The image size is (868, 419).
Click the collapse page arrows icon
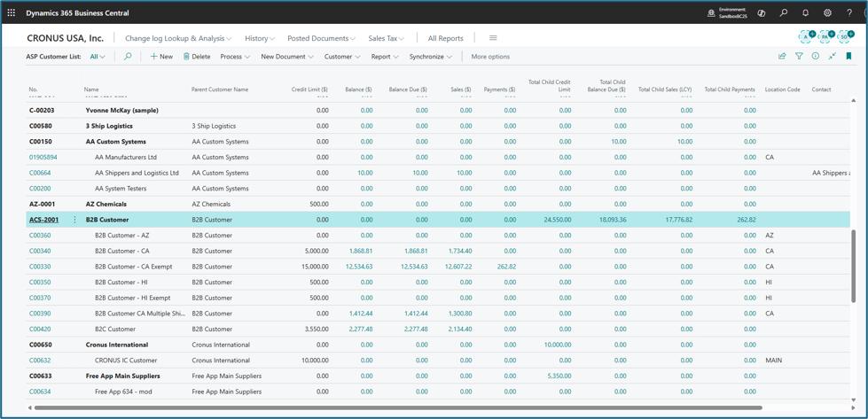(832, 56)
